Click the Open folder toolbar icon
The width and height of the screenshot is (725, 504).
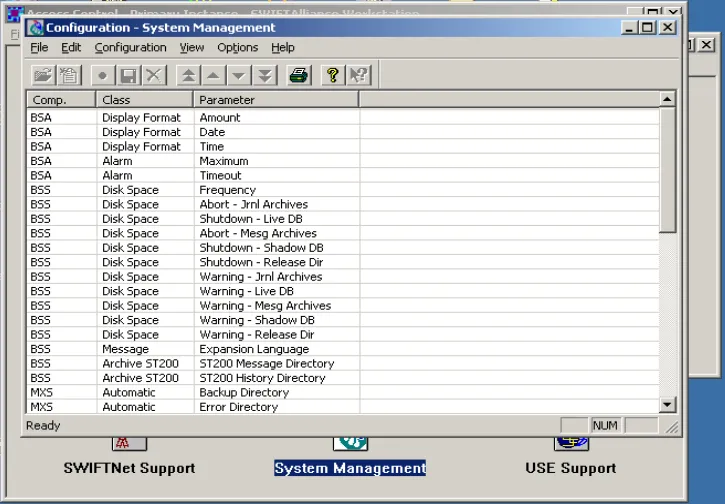tap(42, 75)
